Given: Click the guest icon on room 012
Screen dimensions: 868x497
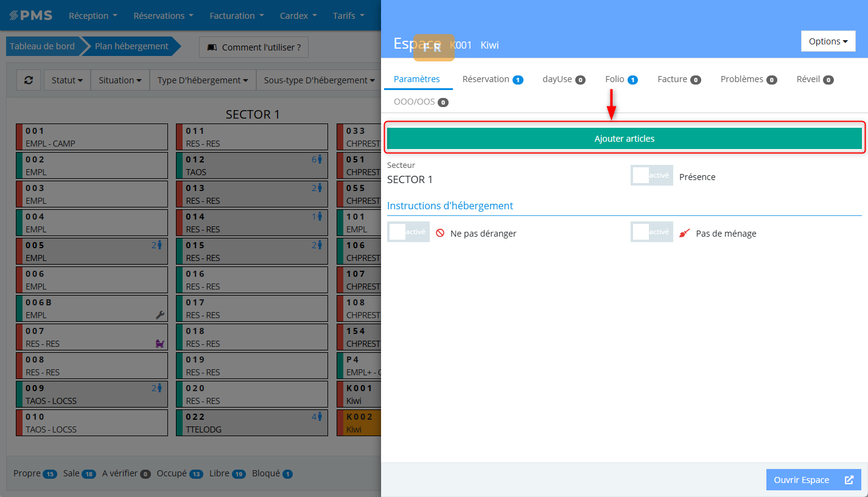Looking at the screenshot, I should [x=320, y=159].
